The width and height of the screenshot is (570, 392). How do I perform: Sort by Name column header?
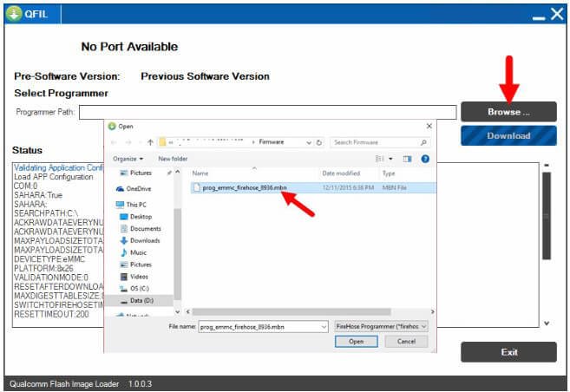(x=200, y=173)
